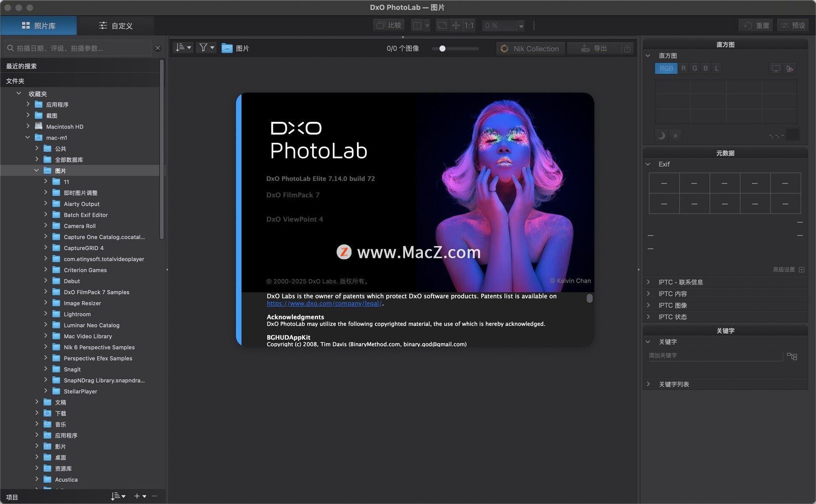Click the search field for 拍摄日期
The width and height of the screenshot is (816, 504).
[78, 48]
